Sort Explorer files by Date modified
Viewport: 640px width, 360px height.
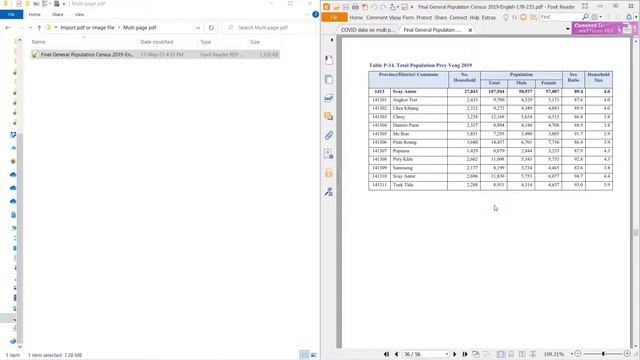[157, 42]
